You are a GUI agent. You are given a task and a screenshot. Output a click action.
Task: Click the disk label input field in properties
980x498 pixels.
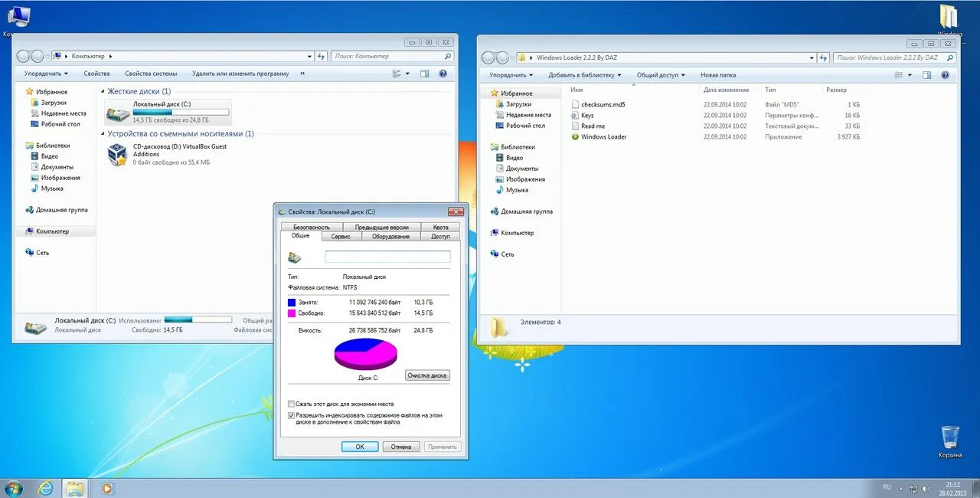[x=388, y=257]
